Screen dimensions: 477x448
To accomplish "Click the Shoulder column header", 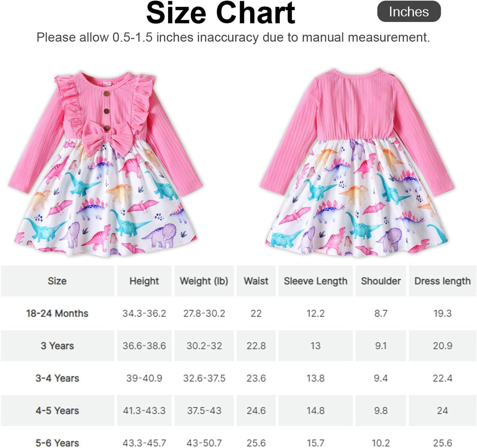I will click(381, 281).
